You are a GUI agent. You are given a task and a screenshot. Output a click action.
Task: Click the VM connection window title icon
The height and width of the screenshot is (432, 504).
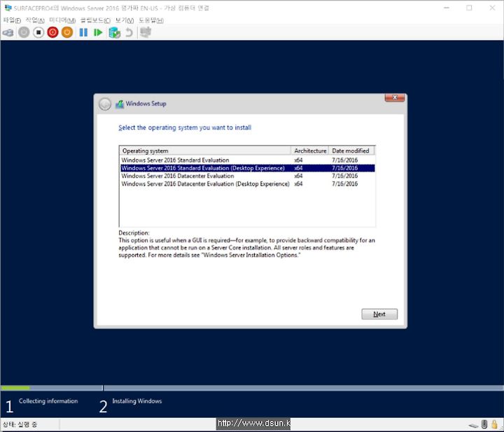(8, 8)
